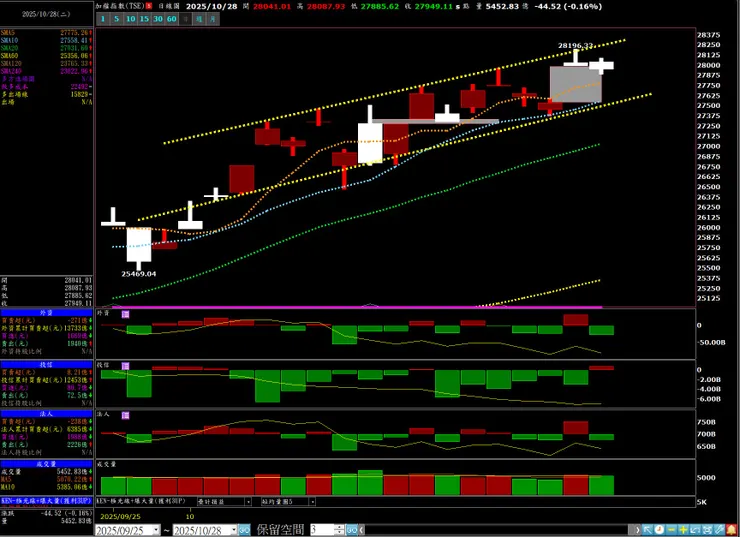Viewport: 740px width, 537px height.
Task: Click the arrow cursor icon in bottom toolbar
Action: coord(648,530)
